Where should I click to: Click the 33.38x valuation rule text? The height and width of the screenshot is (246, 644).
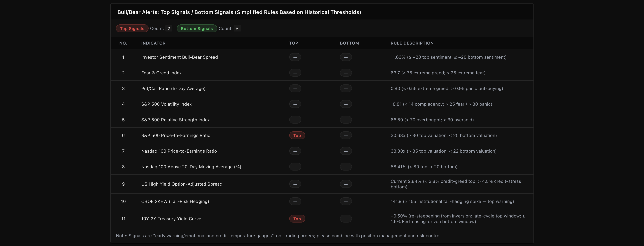(443, 151)
